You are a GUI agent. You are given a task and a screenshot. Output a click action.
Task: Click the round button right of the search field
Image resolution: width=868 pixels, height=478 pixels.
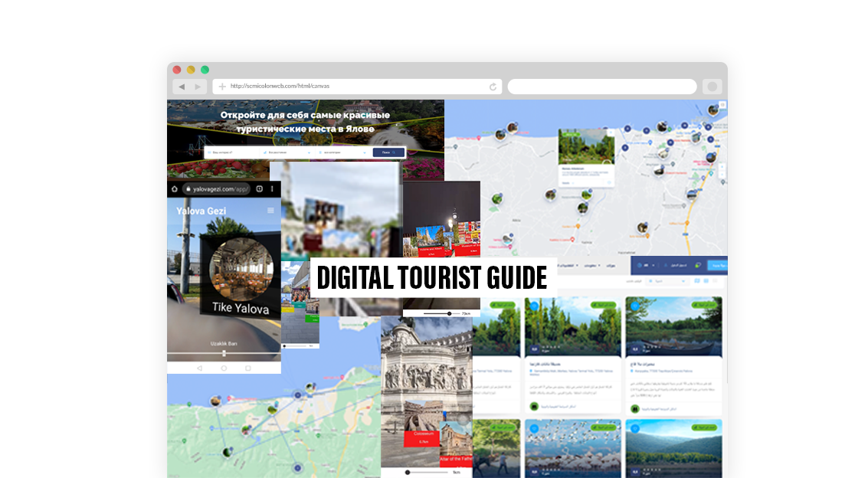[712, 87]
